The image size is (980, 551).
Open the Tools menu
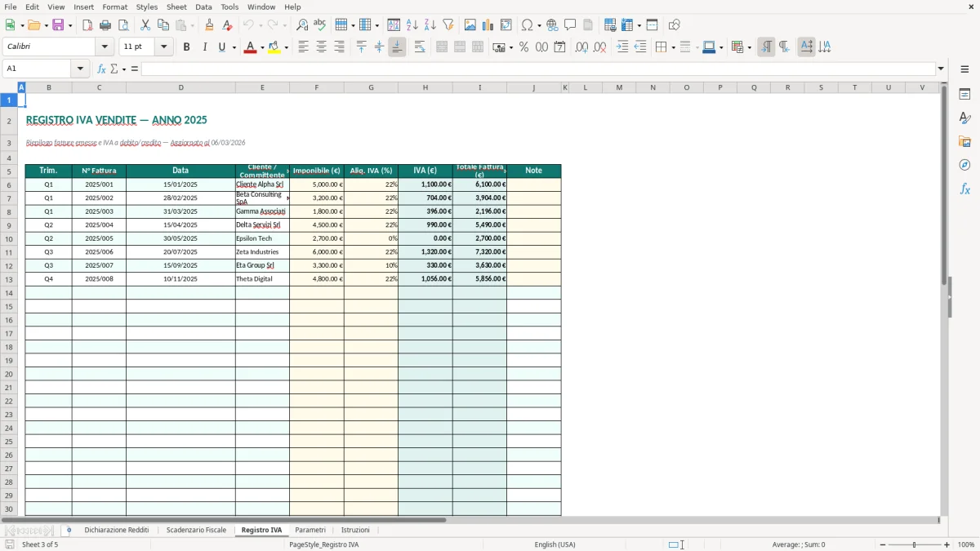point(229,7)
